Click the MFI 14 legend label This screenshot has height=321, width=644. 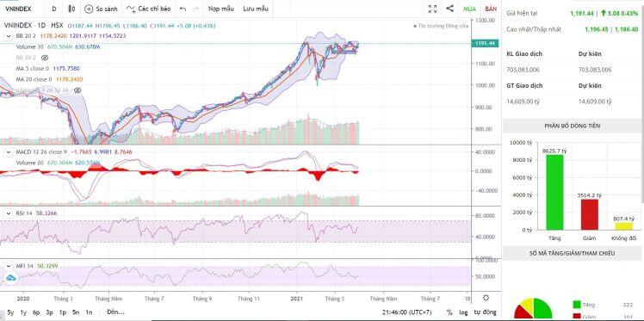(x=24, y=266)
